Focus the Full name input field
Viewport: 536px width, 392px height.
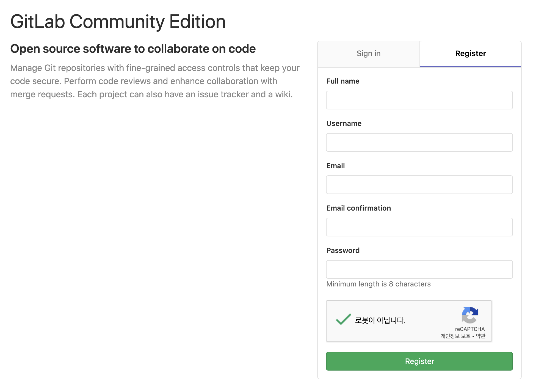click(419, 100)
